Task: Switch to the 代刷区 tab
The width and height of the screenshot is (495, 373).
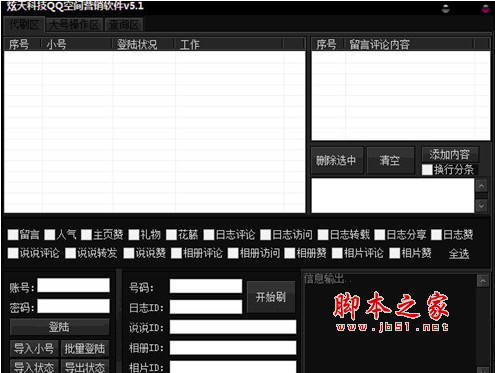Action: 24,25
